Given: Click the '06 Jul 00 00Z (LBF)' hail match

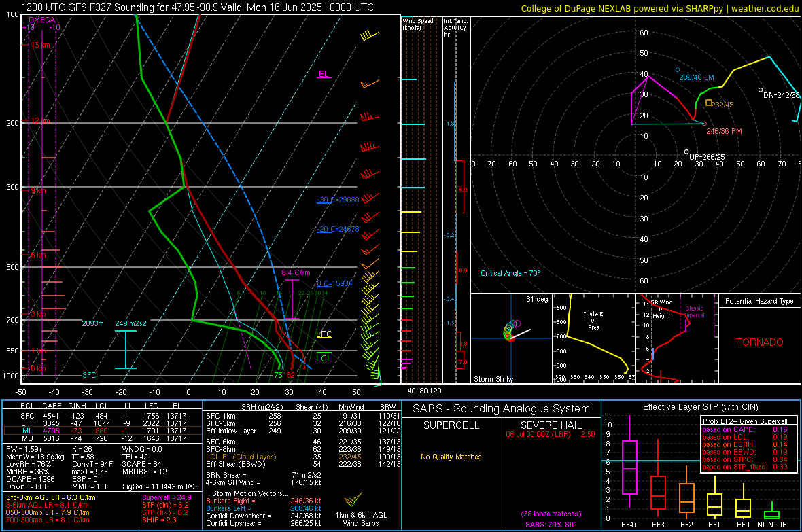Looking at the screenshot, I should tap(537, 433).
